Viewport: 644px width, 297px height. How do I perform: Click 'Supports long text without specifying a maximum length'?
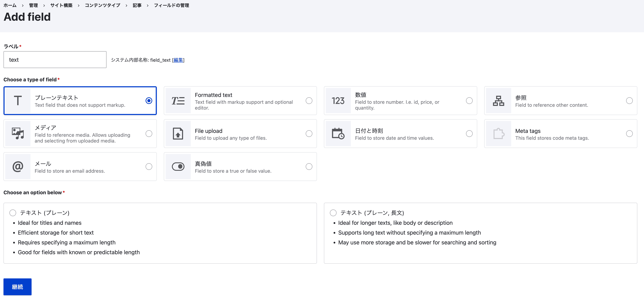pos(409,233)
